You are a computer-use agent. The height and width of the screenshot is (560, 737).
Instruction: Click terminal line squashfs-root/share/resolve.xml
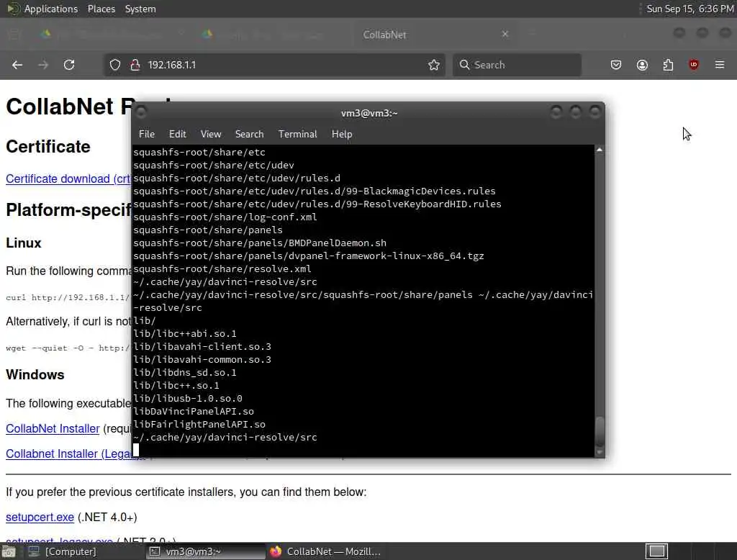pyautogui.click(x=222, y=269)
